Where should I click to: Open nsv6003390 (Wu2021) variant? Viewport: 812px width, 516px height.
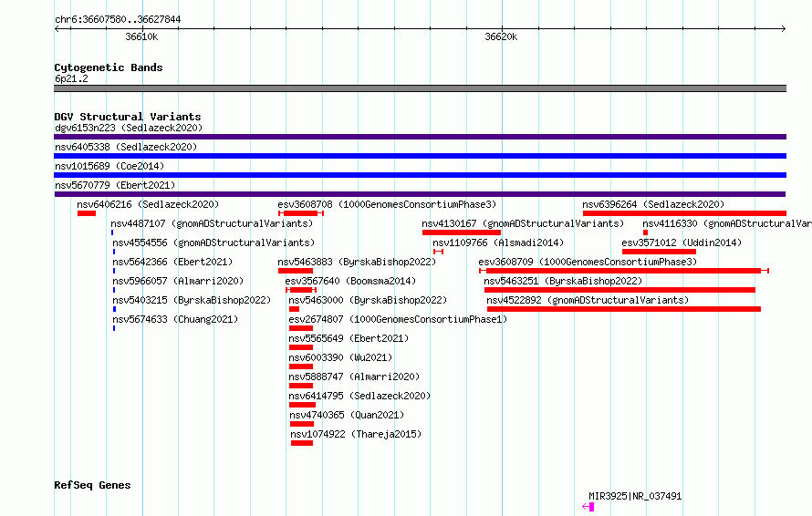click(x=340, y=357)
